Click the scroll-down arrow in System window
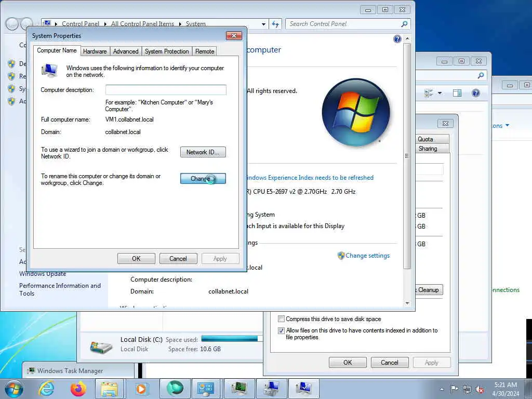 [x=407, y=303]
